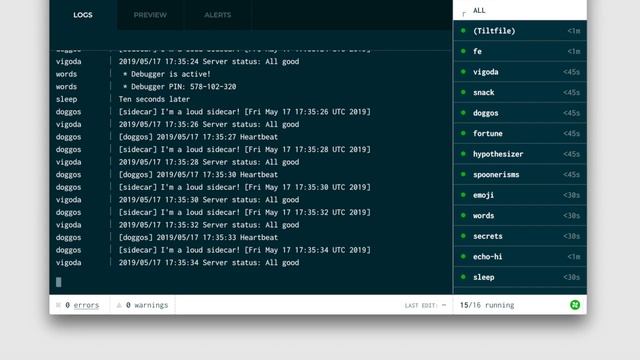Select the doggos resource

(520, 113)
